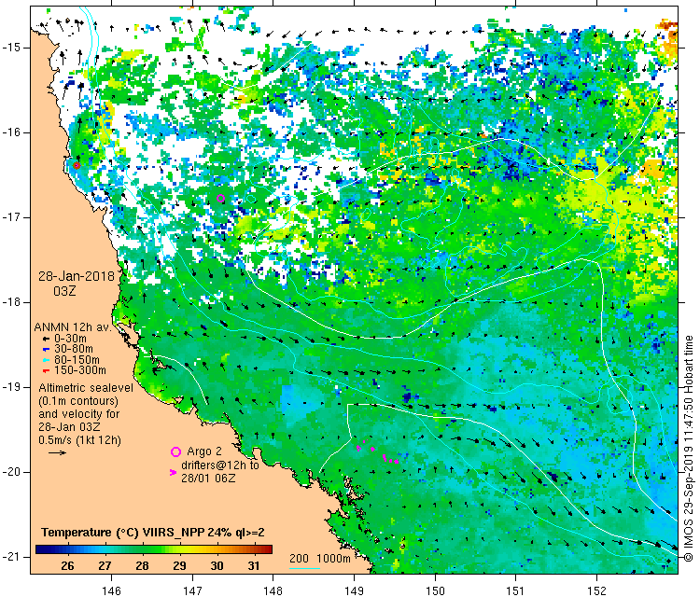This screenshot has width=700, height=597.
Task: Click the 28 colorbar tick value
Action: (143, 566)
